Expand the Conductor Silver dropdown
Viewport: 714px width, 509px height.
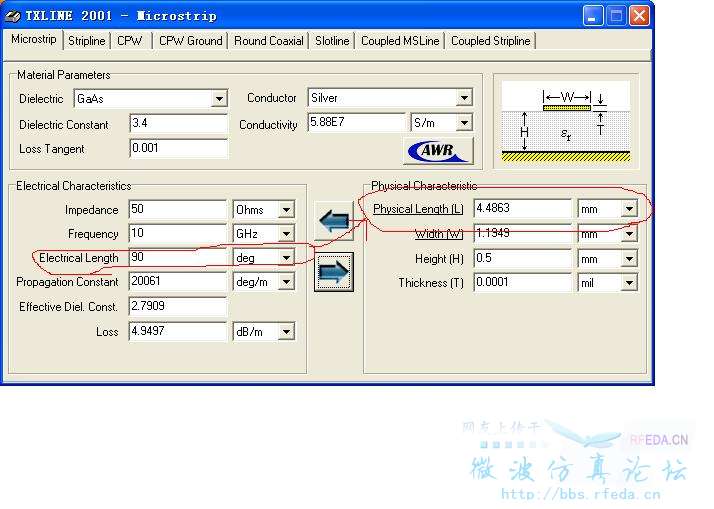click(464, 98)
